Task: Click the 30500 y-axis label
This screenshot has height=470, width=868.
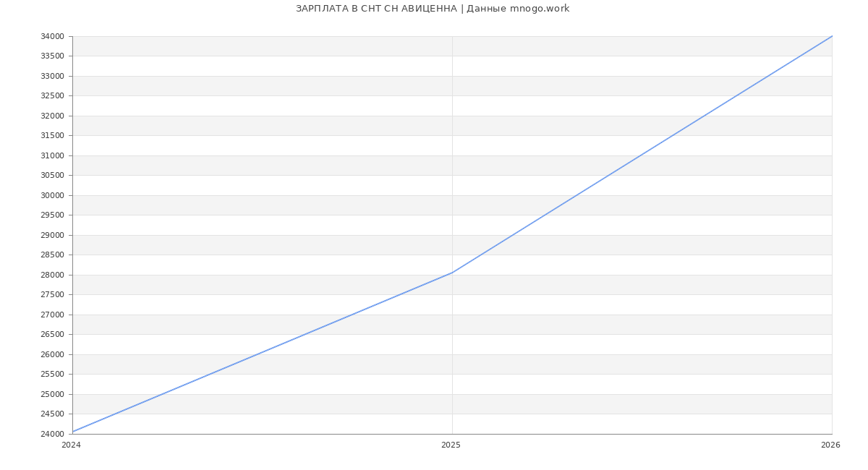Action: (x=52, y=176)
